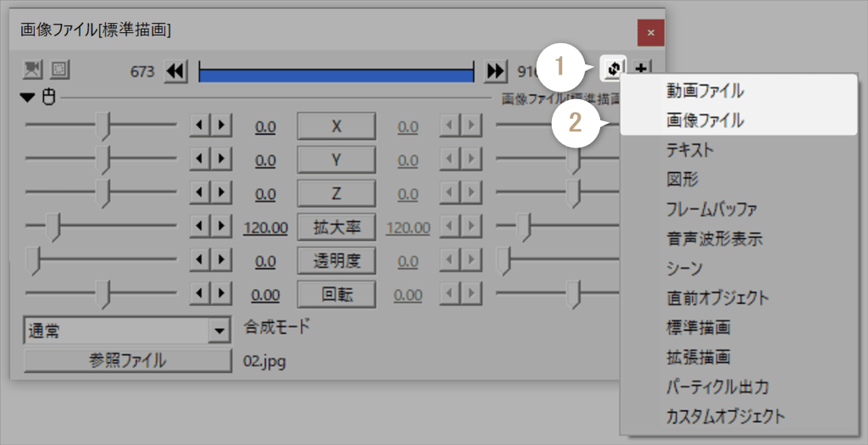868x445 pixels.
Task: Increase left Y value with right arrow
Action: pos(221,159)
